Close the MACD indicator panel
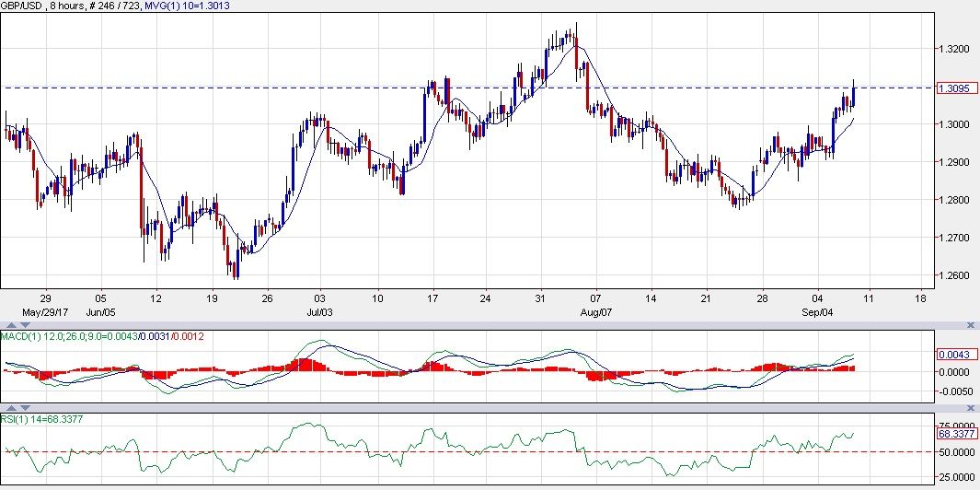980x490 pixels. click(971, 325)
